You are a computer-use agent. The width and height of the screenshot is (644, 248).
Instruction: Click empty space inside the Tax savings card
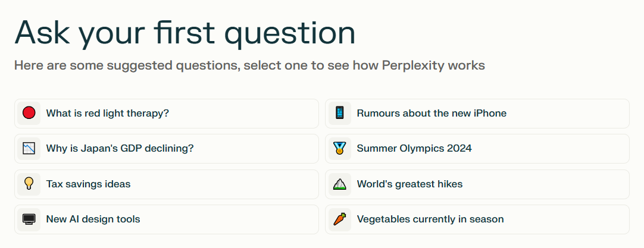[x=230, y=184]
